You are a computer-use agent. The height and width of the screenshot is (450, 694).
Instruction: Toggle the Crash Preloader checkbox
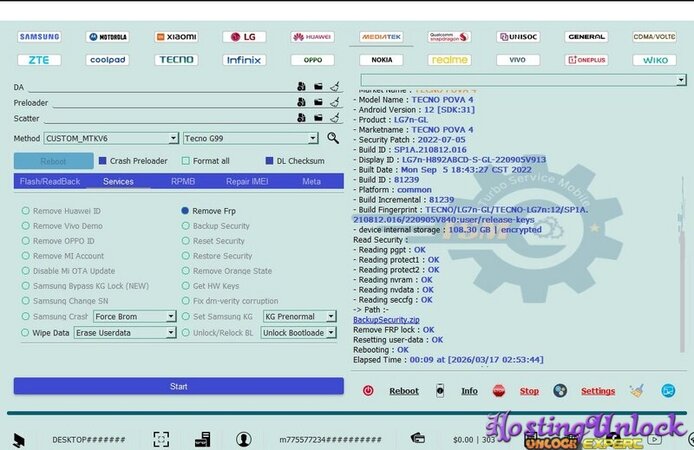(x=102, y=161)
